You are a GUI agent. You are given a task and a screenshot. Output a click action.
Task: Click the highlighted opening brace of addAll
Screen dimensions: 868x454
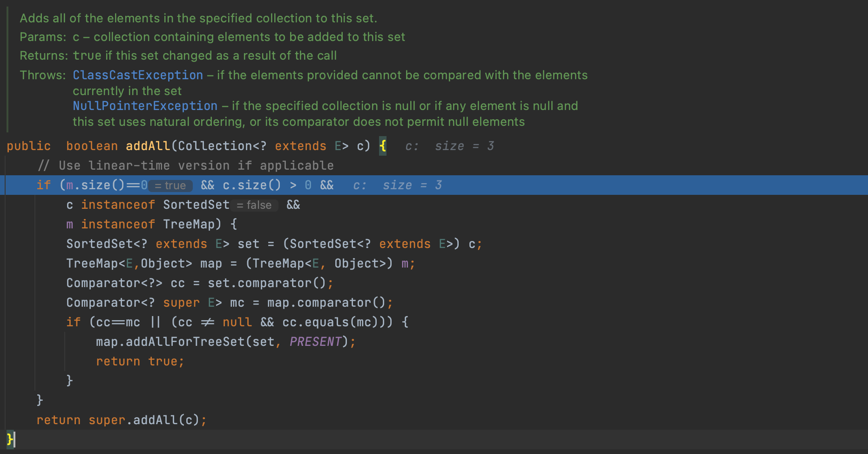tap(383, 146)
